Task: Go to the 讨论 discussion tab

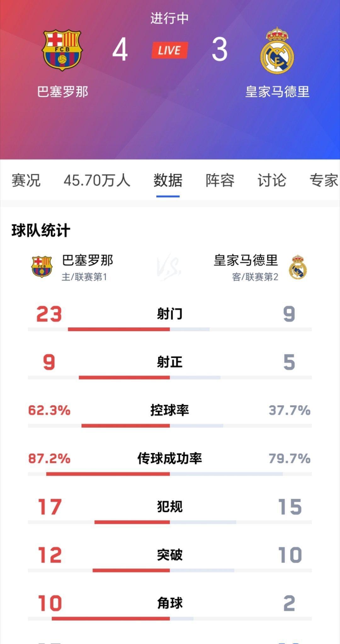Action: click(272, 180)
